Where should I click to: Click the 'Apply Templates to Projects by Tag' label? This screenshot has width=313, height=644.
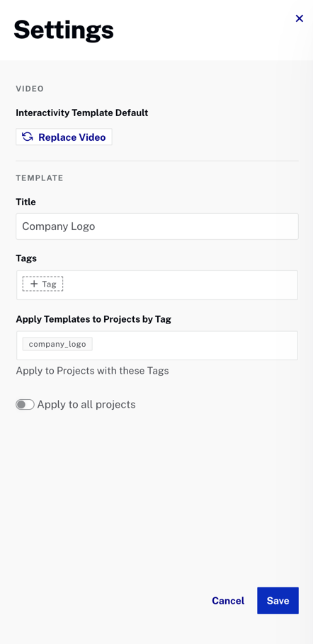[x=93, y=319]
